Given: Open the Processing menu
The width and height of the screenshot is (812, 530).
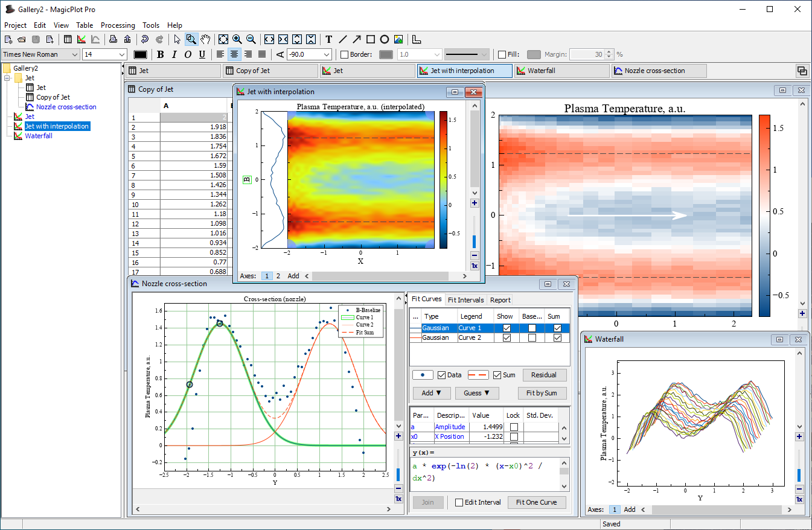Looking at the screenshot, I should click(118, 25).
